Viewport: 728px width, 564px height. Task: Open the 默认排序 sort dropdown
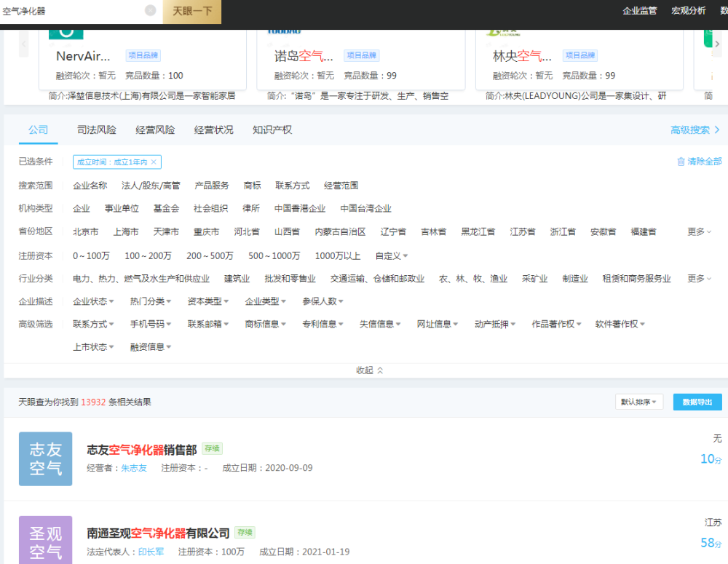639,402
